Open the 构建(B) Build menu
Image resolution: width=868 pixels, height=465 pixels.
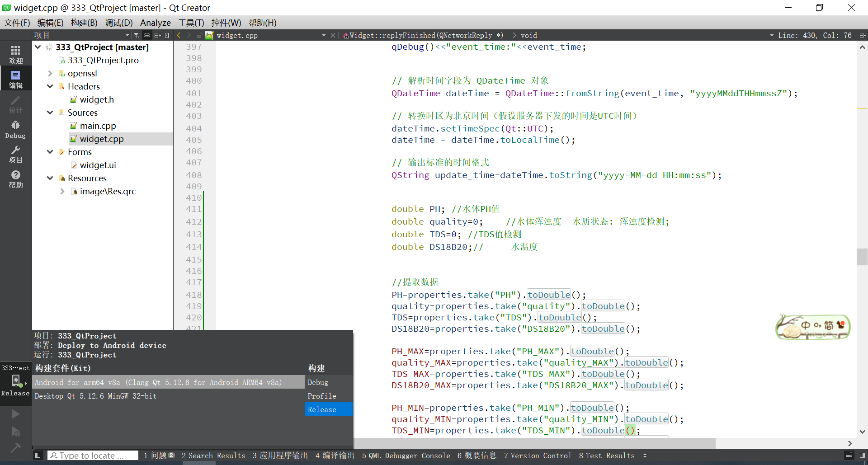pyautogui.click(x=84, y=23)
